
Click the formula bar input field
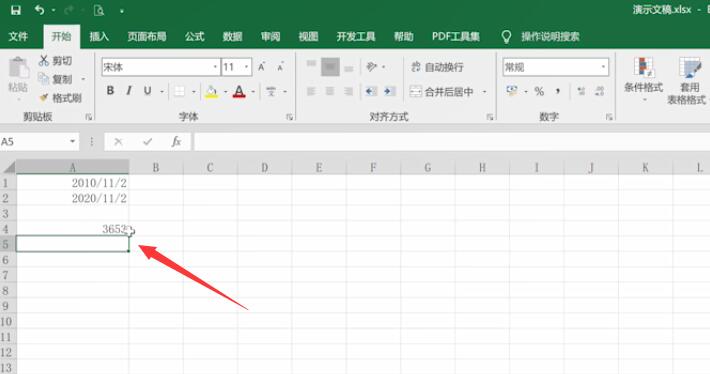(x=451, y=142)
